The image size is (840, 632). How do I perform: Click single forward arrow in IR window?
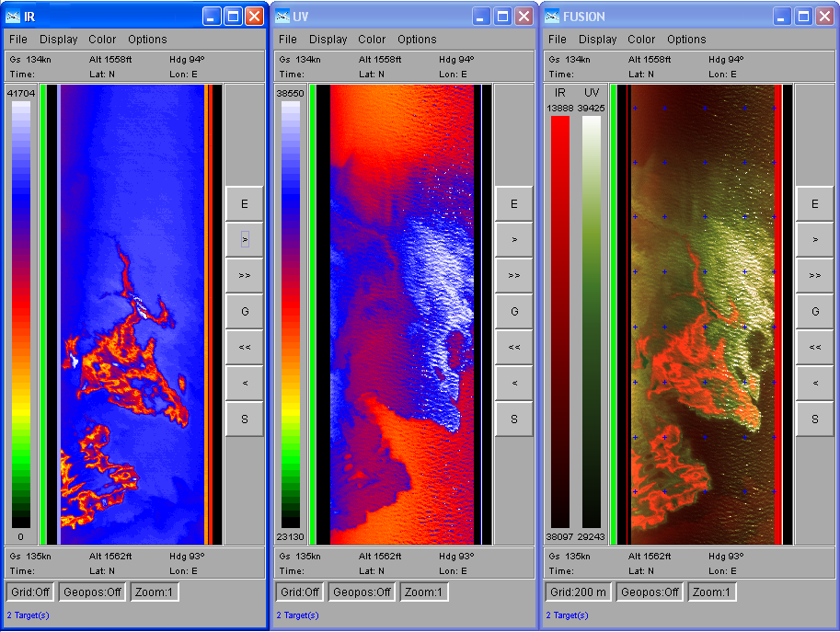(245, 239)
